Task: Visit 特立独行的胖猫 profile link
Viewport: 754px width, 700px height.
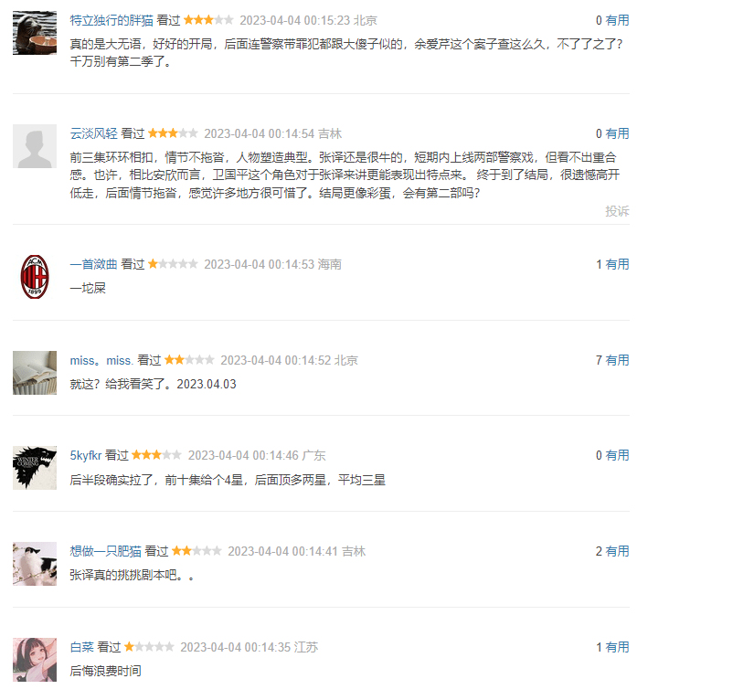Action: pyautogui.click(x=112, y=20)
